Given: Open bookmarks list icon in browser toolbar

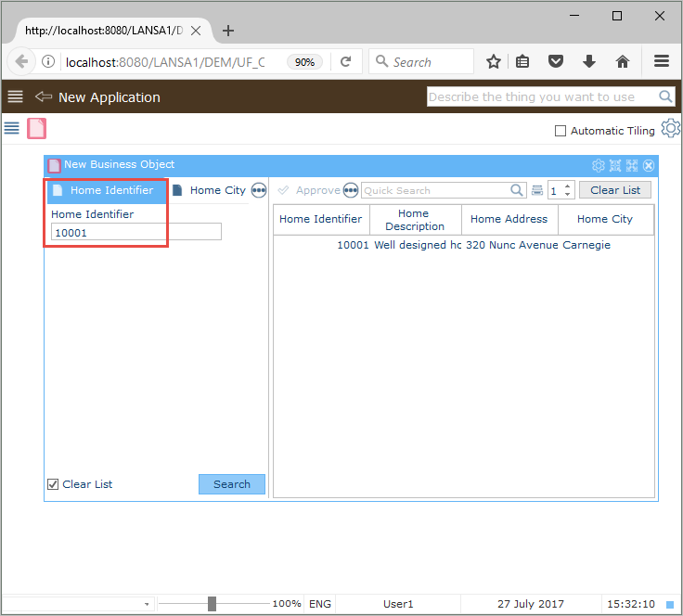Looking at the screenshot, I should pos(522,61).
